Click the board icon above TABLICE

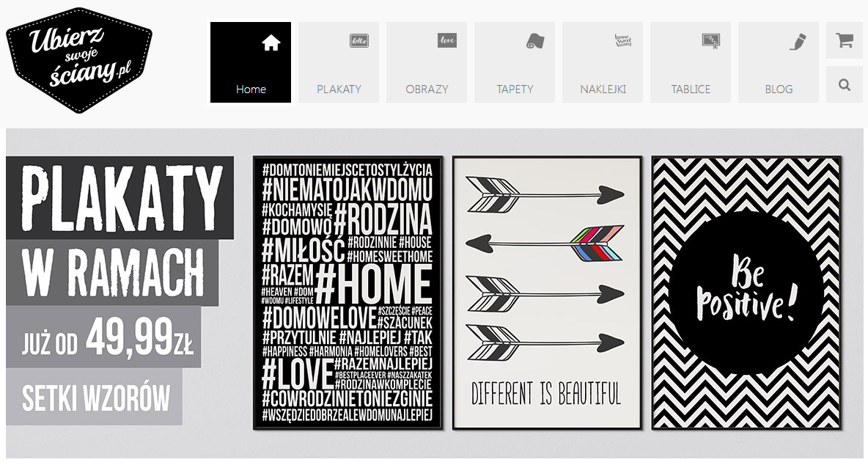click(x=711, y=41)
